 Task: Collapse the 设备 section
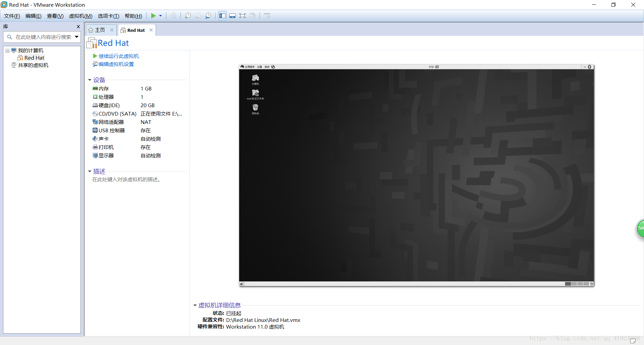[90, 80]
